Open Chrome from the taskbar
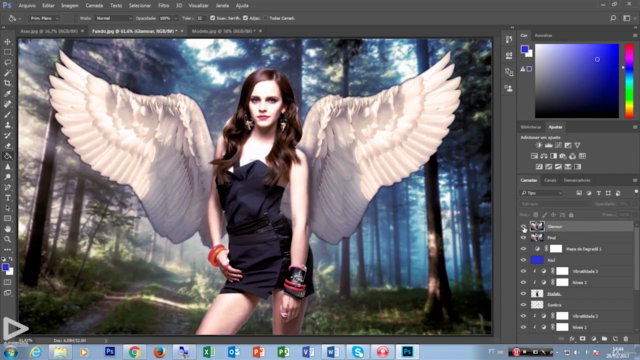The image size is (640, 360). click(134, 351)
